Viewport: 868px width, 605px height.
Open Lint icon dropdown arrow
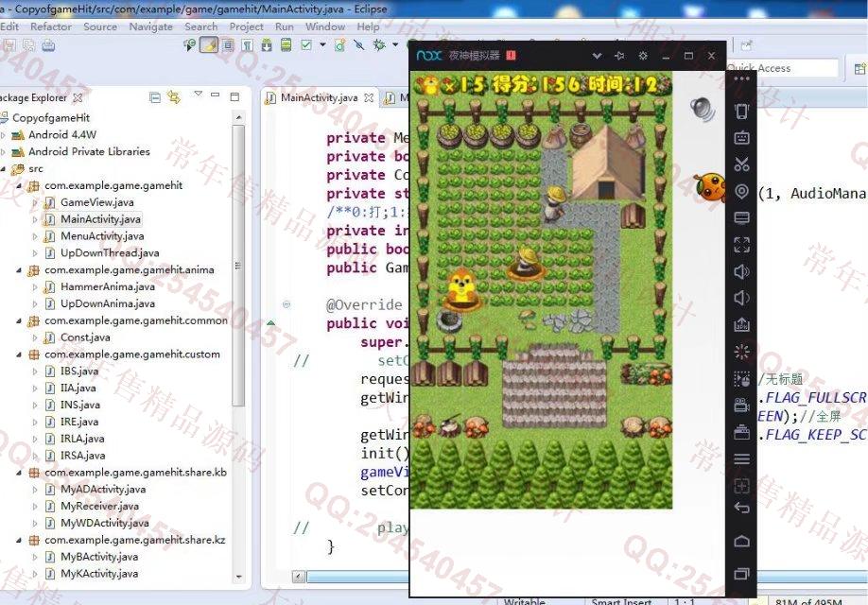322,45
